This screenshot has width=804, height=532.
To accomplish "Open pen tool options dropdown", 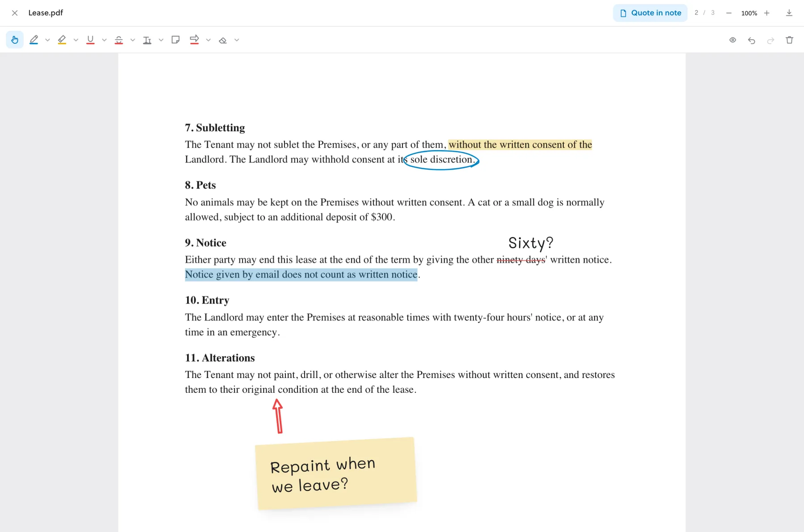I will [x=47, y=40].
